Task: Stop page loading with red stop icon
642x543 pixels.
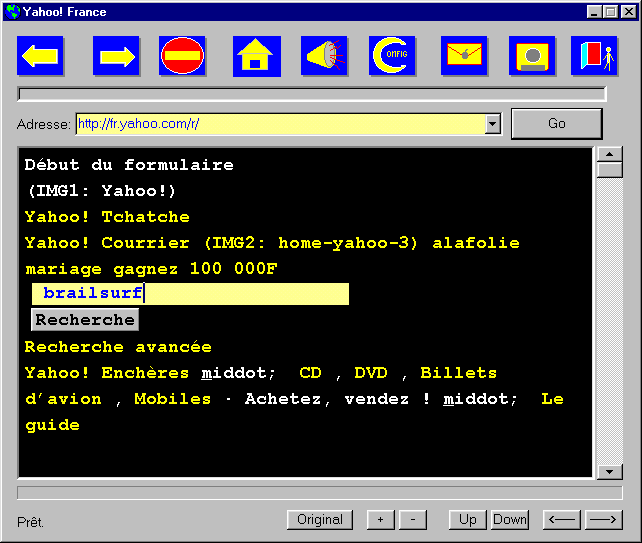Action: pos(182,56)
